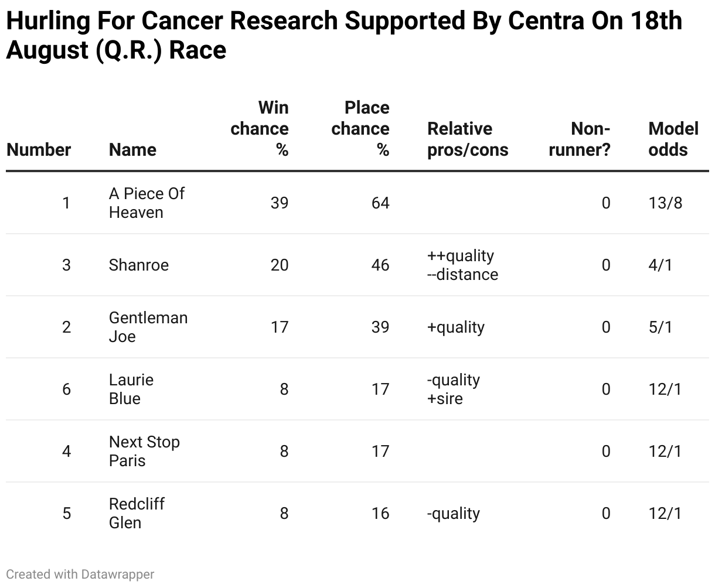Viewport: 715px width, 588px height.
Task: Click the "Relative pros/cons" header
Action: coord(468,139)
